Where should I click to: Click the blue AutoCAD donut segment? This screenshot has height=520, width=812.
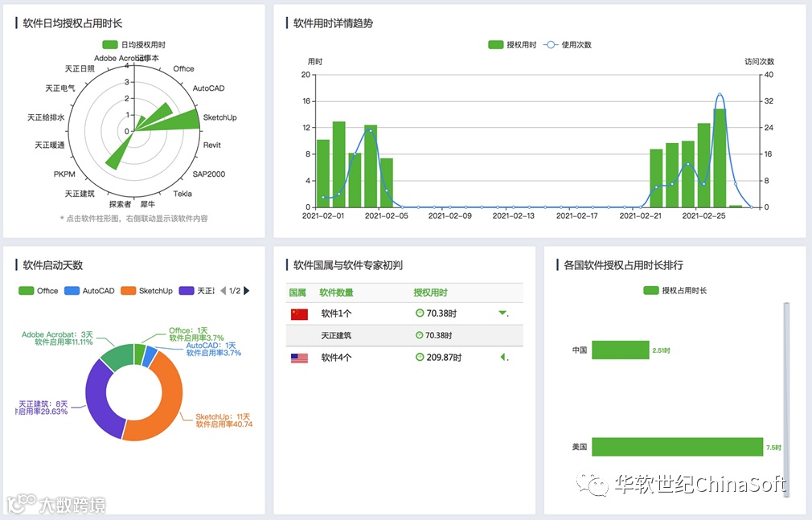click(x=150, y=356)
